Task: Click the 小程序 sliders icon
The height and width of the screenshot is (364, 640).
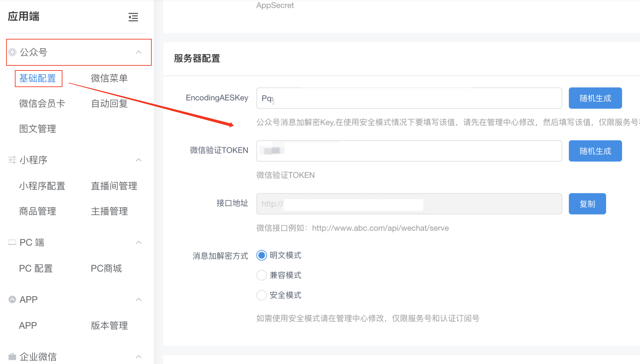Action: (x=12, y=160)
